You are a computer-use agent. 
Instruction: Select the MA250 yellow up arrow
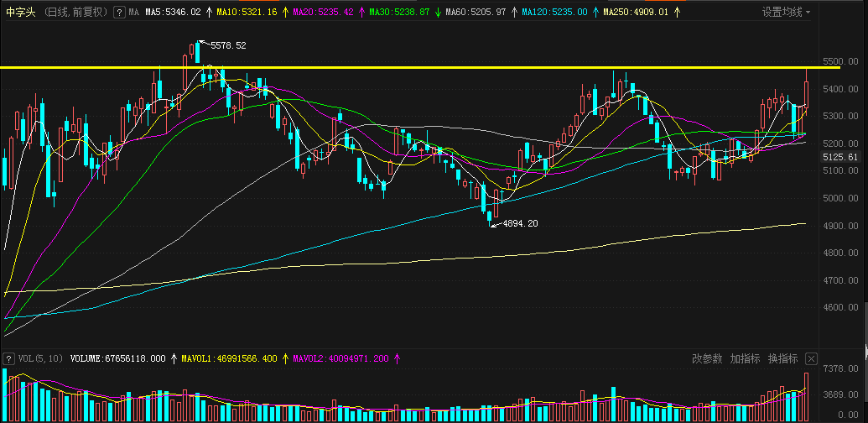[677, 13]
